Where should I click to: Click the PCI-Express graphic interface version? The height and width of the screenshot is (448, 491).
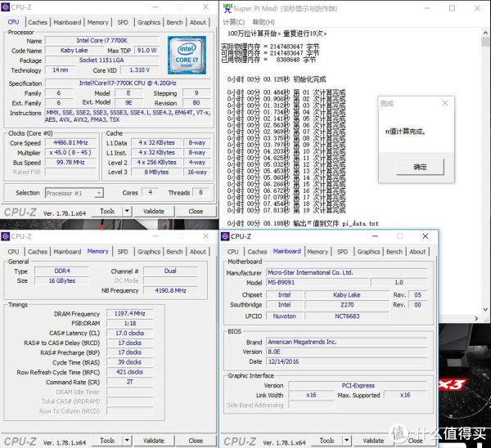pos(358,385)
